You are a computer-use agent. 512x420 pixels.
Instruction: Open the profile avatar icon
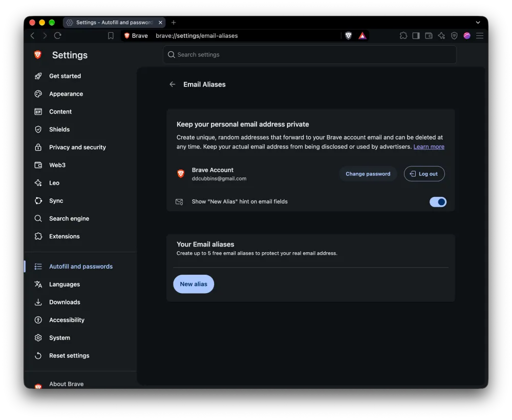click(x=467, y=36)
